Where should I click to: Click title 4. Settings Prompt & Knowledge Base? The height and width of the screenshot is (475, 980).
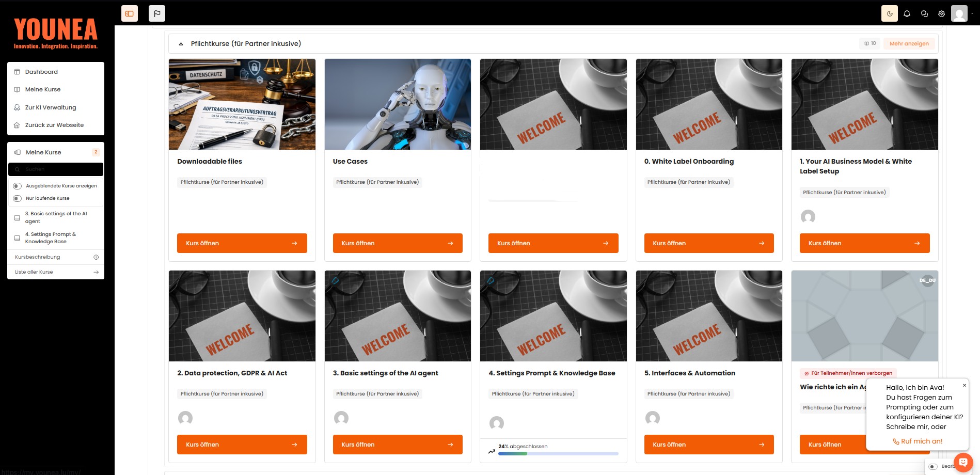click(552, 373)
